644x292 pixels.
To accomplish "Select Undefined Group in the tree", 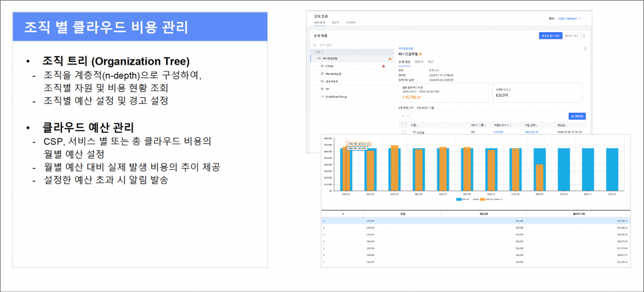I will coord(337,97).
